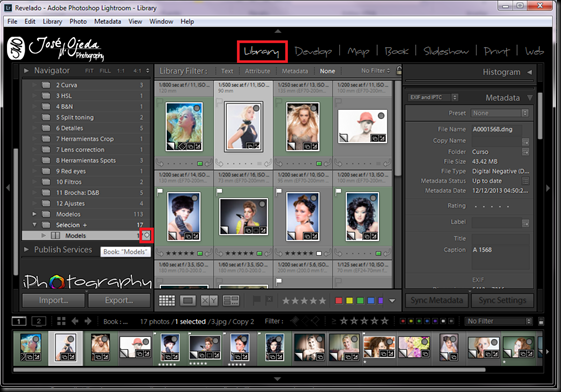The image size is (561, 392).
Task: Show main window display button 1
Action: pyautogui.click(x=19, y=321)
